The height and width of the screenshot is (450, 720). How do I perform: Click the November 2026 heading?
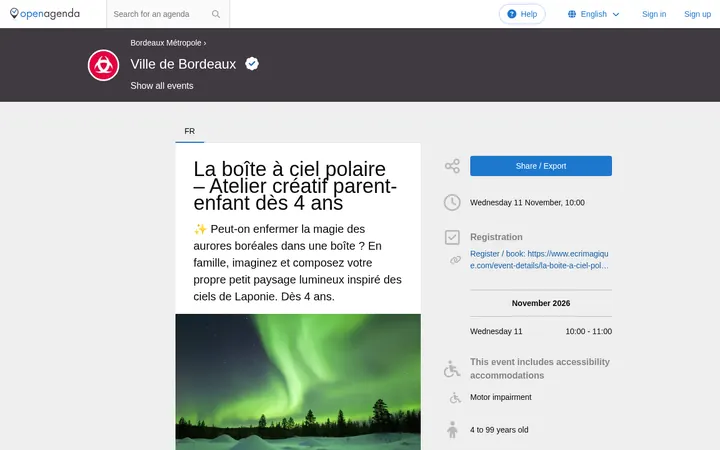pyautogui.click(x=540, y=303)
